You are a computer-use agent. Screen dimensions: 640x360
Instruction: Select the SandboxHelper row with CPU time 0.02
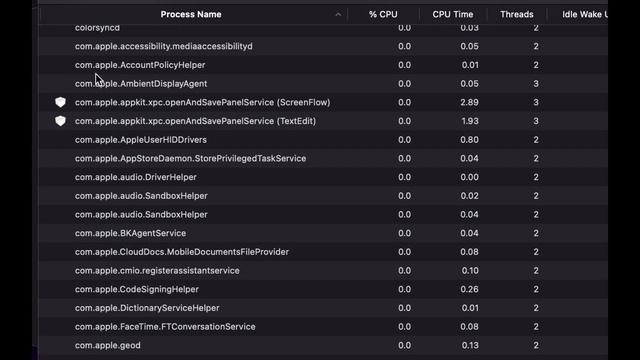(x=323, y=196)
